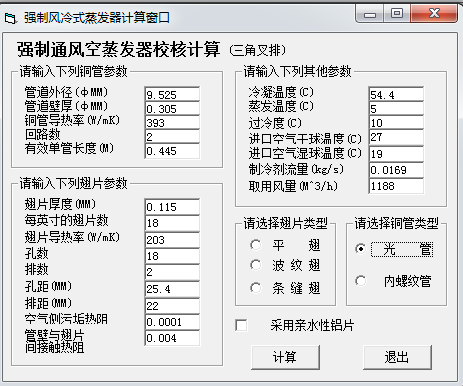The image size is (463, 386).
Task: Click the 管道外径 field showing 9.525
Action: pos(172,95)
